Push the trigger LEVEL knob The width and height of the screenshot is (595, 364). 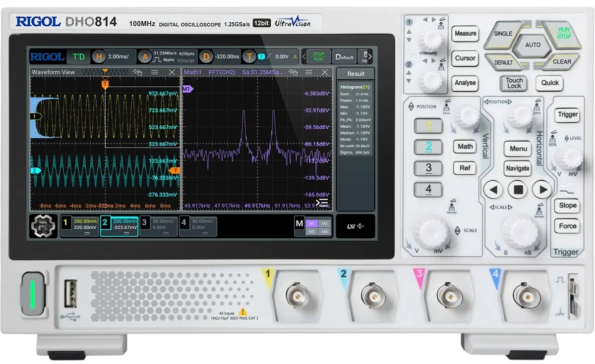[569, 157]
